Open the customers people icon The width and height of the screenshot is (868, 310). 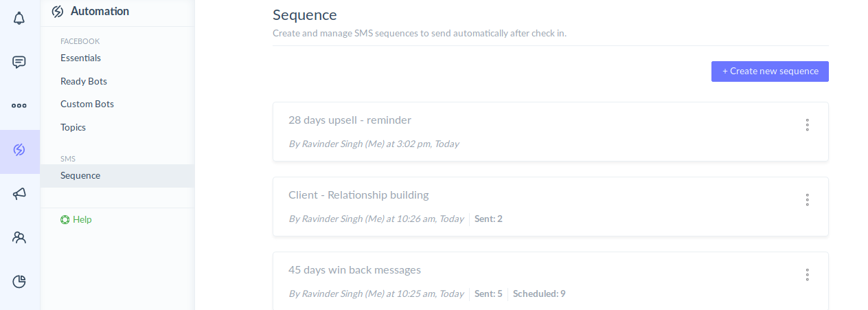19,238
